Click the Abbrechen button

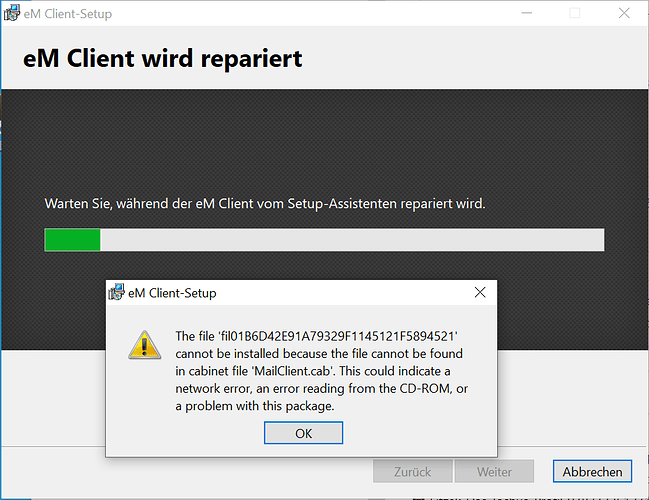click(592, 471)
